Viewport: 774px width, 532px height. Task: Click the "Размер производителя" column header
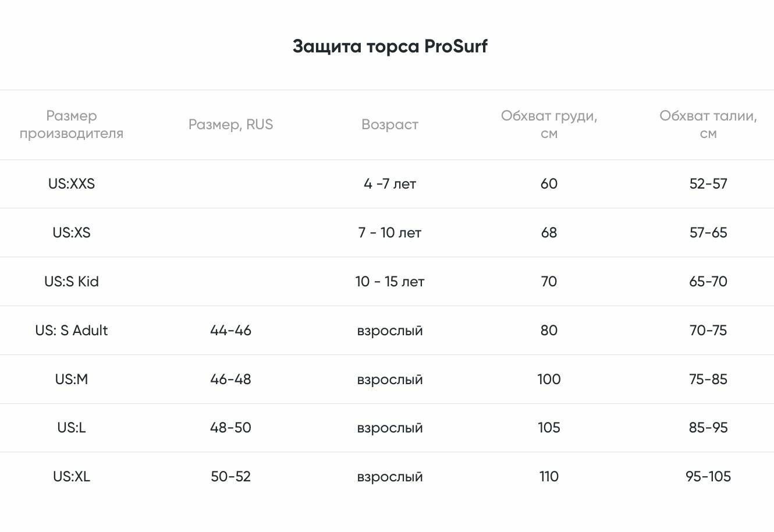pyautogui.click(x=72, y=125)
